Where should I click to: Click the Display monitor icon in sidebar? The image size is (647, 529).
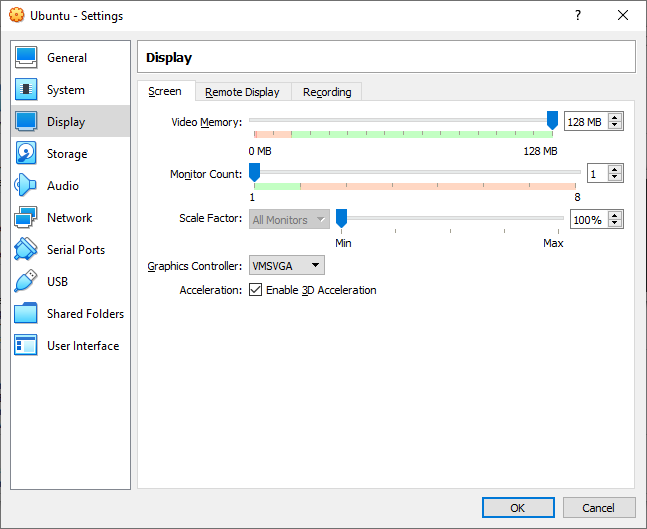[x=26, y=121]
